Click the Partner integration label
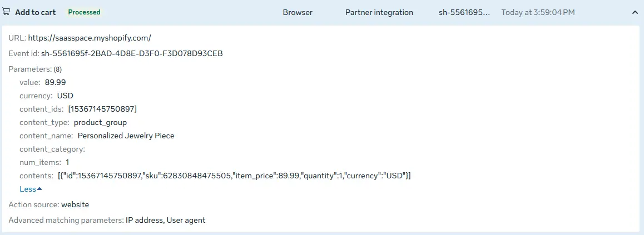Screen dimensions: 644x235 point(379,12)
